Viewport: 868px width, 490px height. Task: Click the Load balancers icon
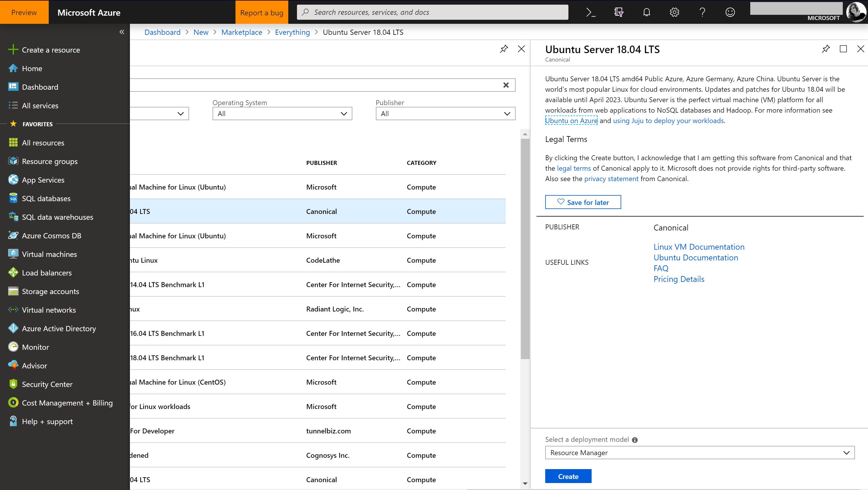13,273
